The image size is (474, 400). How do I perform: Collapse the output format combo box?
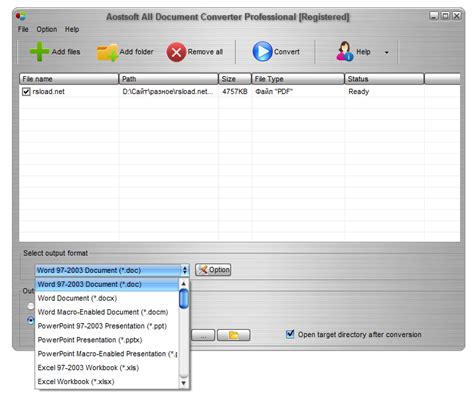185,270
